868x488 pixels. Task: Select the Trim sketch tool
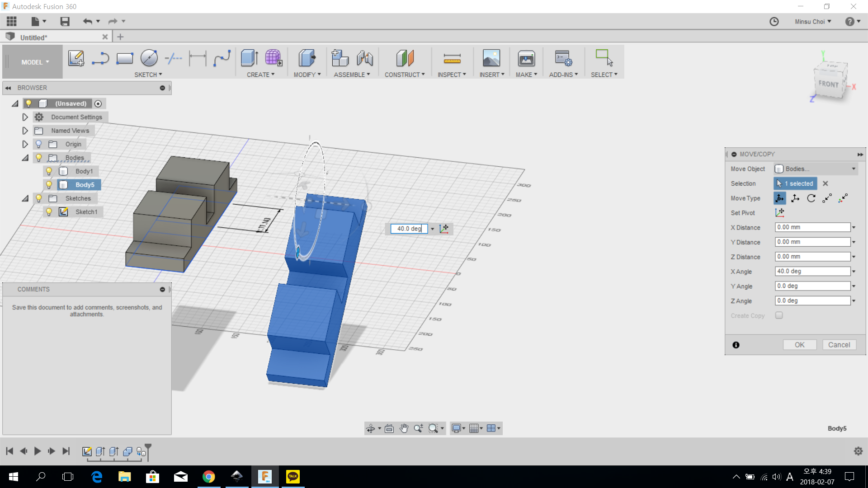tap(174, 58)
